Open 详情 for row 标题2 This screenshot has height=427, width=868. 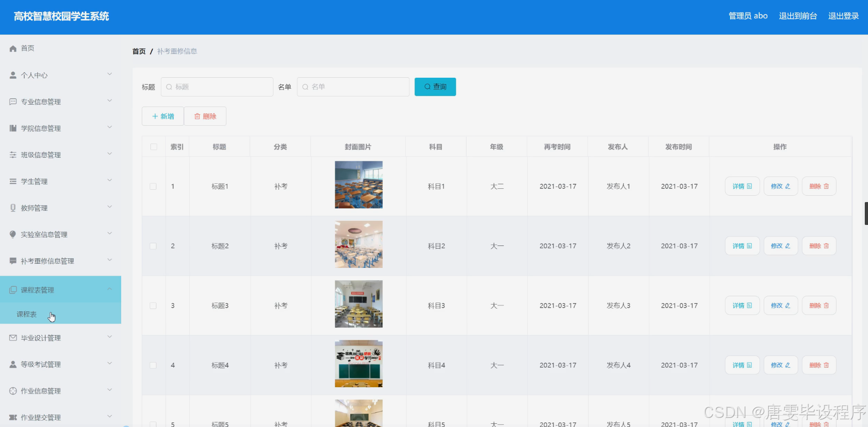click(x=742, y=246)
